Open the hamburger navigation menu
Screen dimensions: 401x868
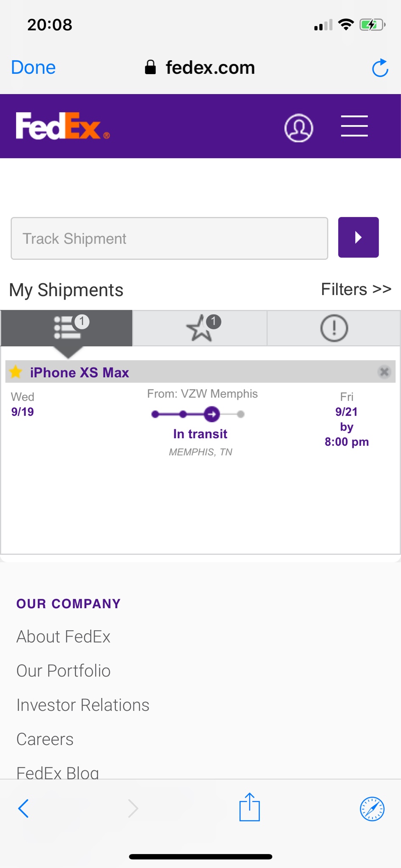click(354, 126)
